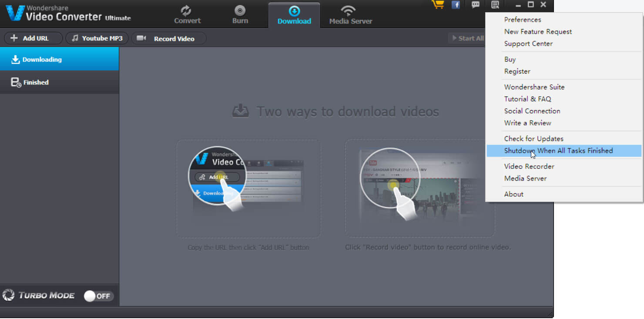Viewport: 644px width, 319px height.
Task: Select Register in the menu
Action: click(x=564, y=71)
